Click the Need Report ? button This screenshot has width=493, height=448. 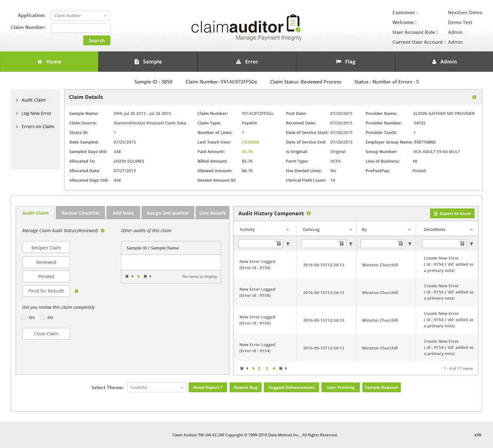click(208, 387)
